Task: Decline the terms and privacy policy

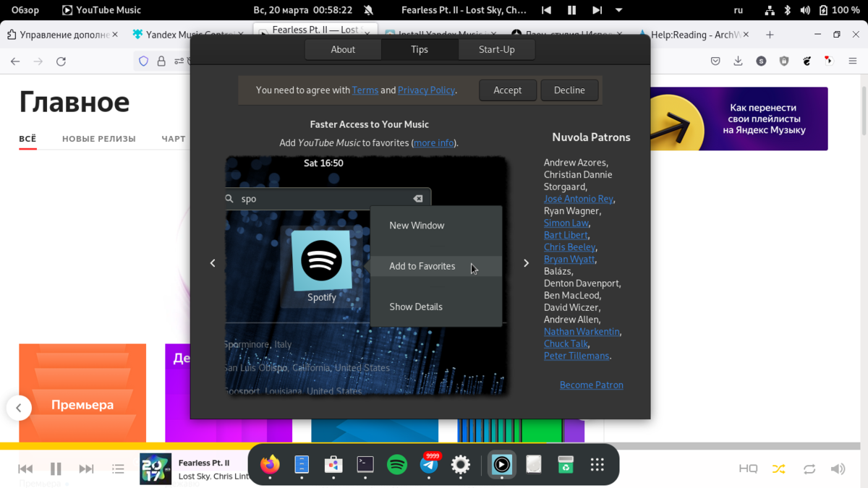Action: pyautogui.click(x=569, y=90)
